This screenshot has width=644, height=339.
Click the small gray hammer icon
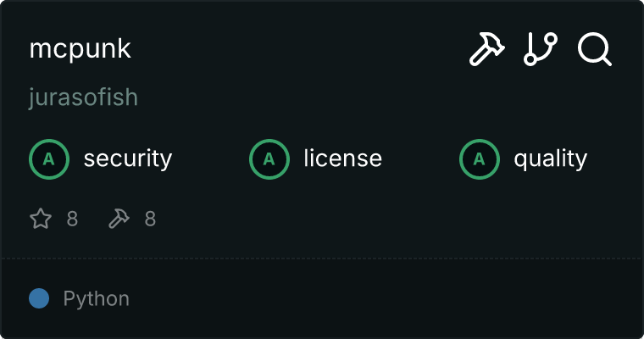click(119, 218)
